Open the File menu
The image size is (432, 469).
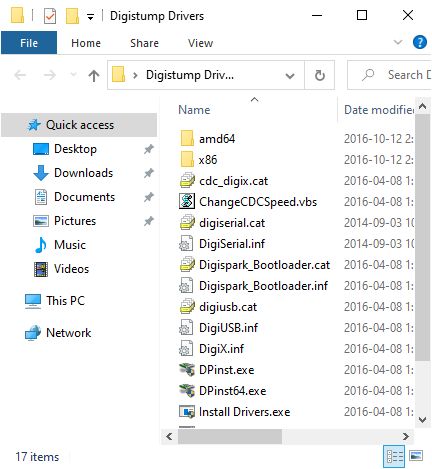pos(29,43)
